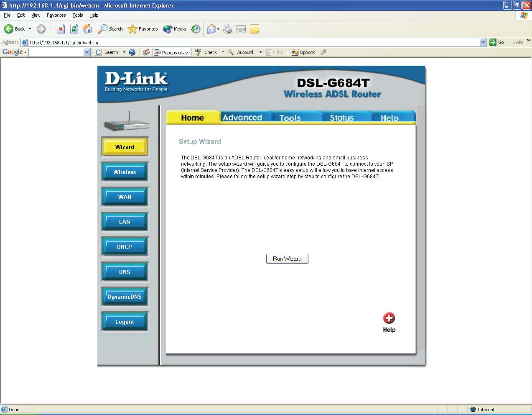Open the Edit menu
The height and width of the screenshot is (415, 532).
click(x=21, y=15)
